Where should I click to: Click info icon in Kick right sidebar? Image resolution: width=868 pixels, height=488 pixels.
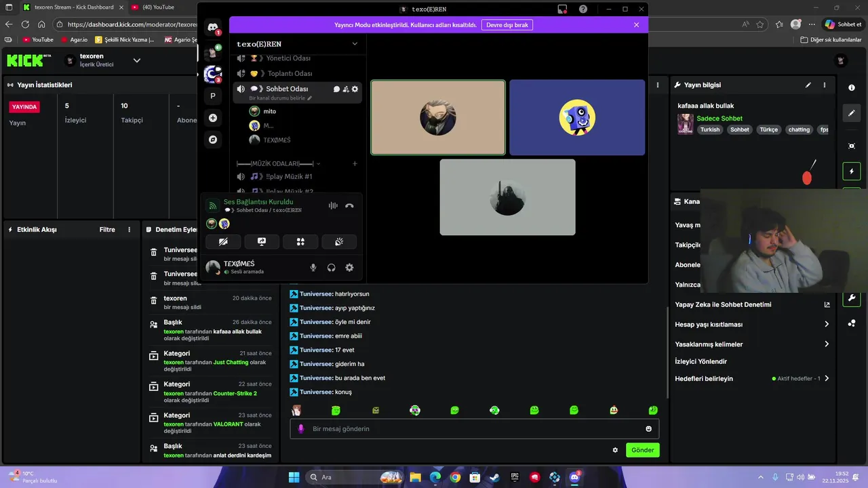click(x=852, y=88)
